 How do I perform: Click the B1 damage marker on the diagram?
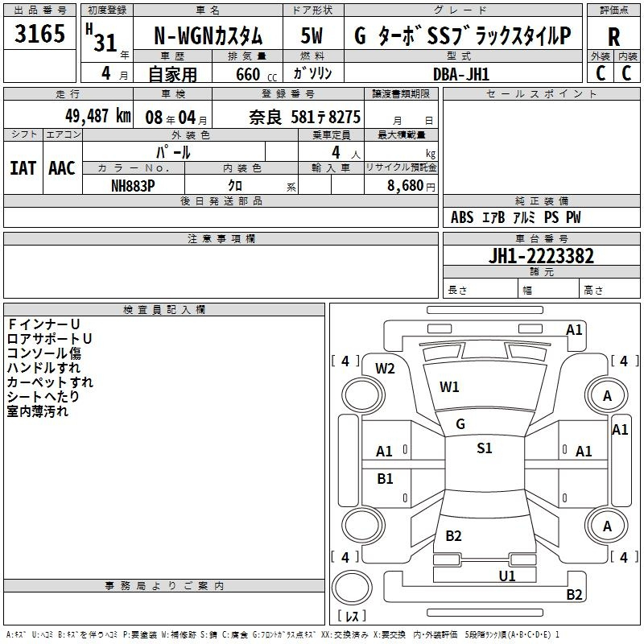coord(385,479)
